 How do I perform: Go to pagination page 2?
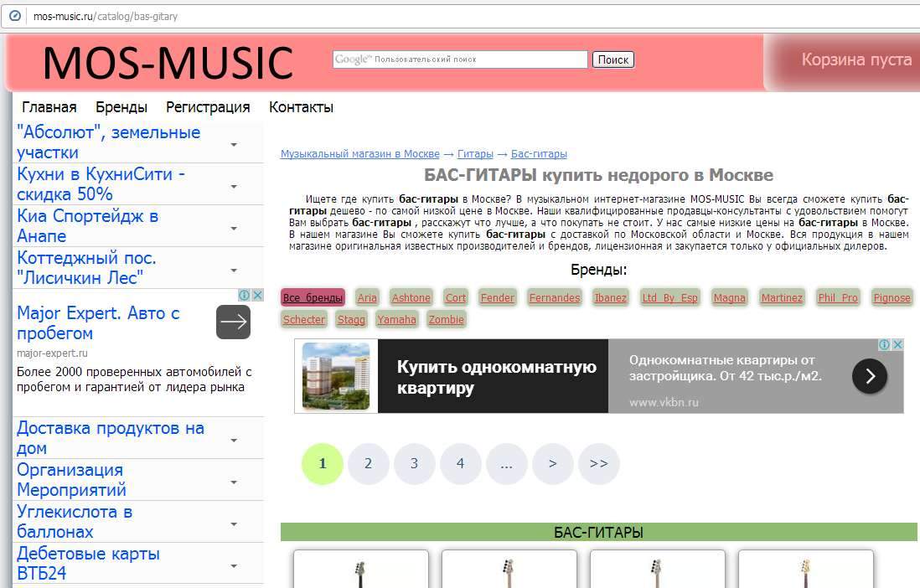coord(369,463)
